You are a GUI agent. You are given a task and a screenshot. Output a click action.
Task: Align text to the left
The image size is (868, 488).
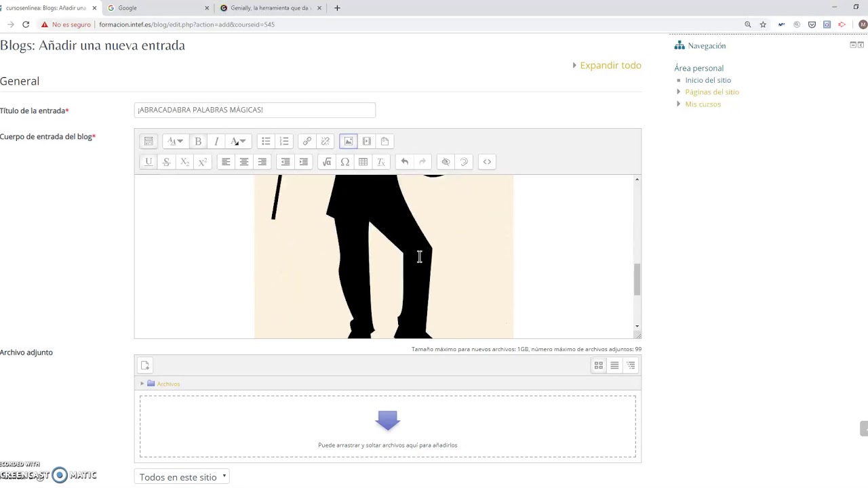pyautogui.click(x=226, y=161)
